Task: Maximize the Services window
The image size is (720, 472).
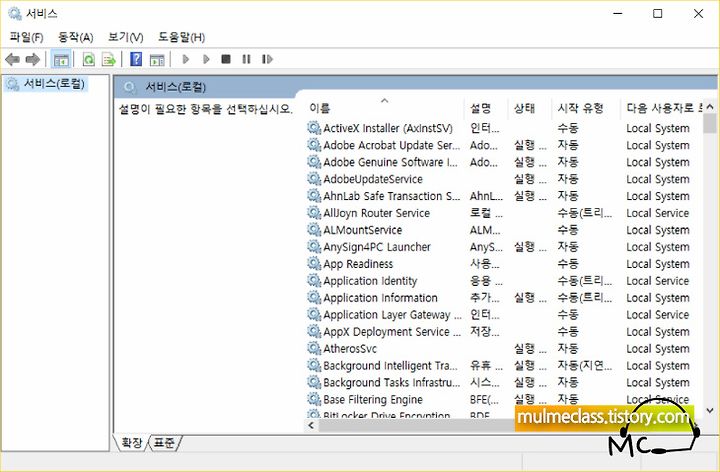Action: coord(658,14)
